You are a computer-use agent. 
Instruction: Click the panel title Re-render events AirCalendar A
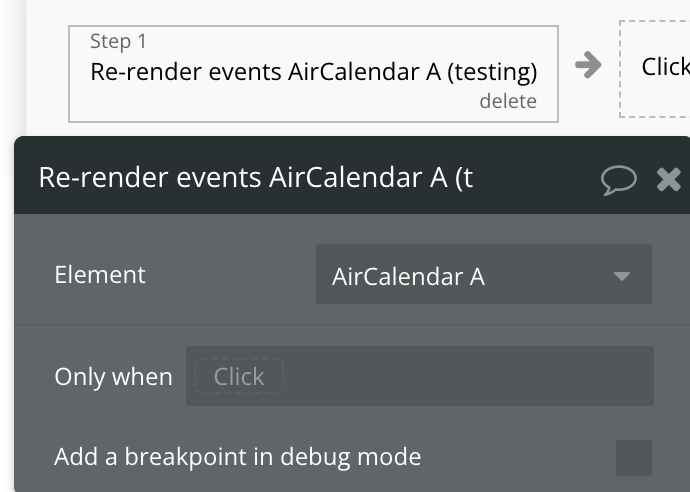pos(256,177)
